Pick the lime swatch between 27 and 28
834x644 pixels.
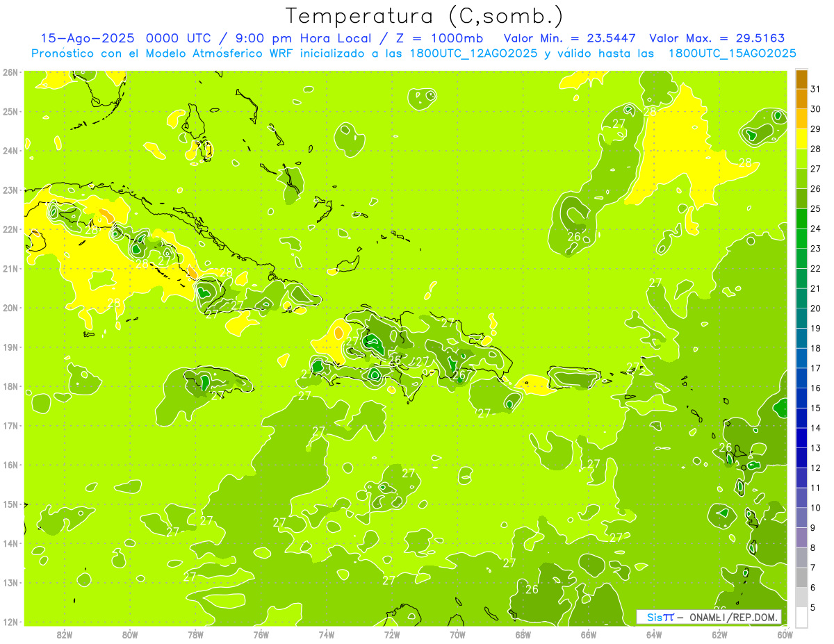click(801, 159)
